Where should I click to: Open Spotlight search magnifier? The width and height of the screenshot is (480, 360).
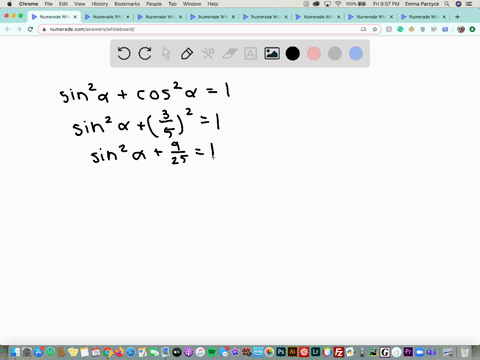pos(447,4)
